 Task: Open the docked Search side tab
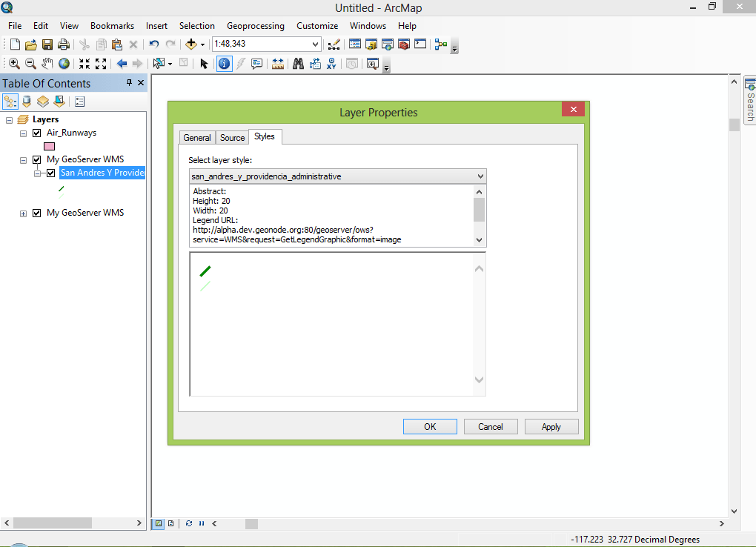pos(750,101)
